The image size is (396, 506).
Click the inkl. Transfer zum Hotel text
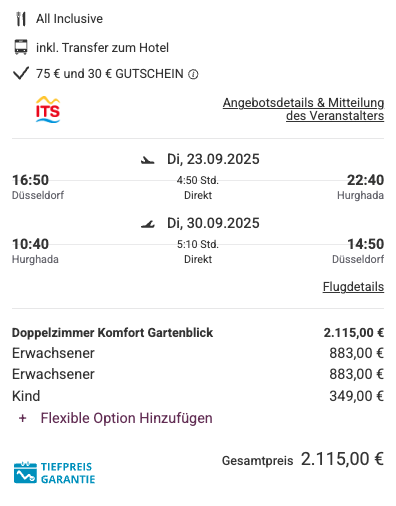(102, 48)
